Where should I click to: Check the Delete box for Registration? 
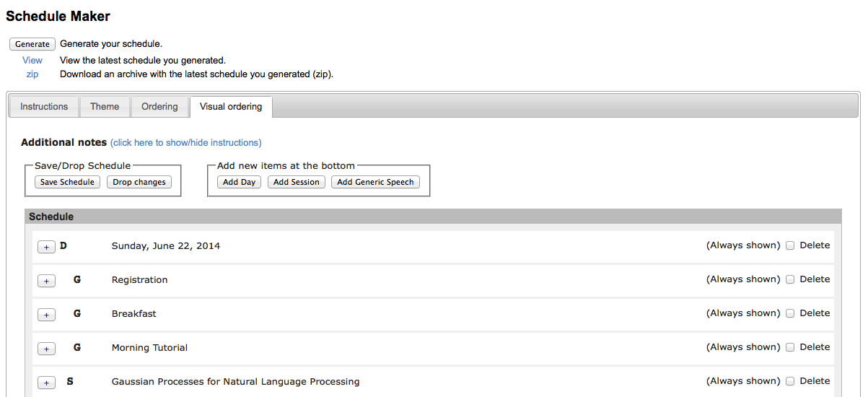(x=790, y=279)
